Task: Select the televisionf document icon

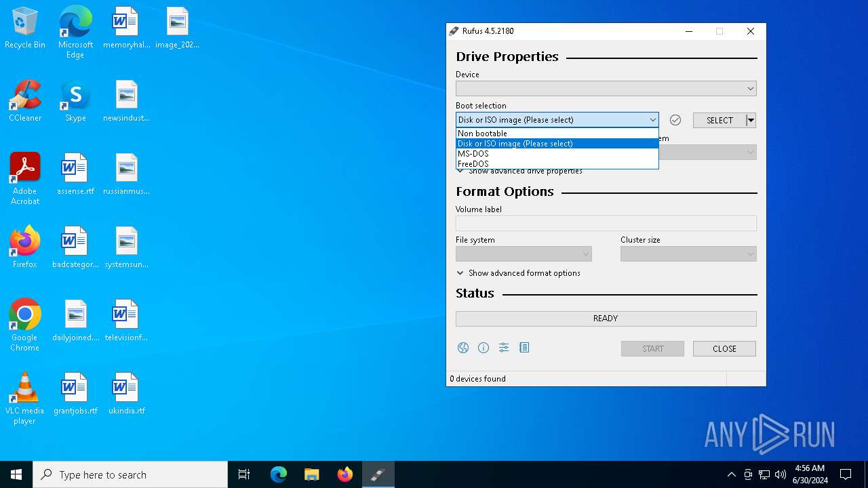Action: click(126, 321)
